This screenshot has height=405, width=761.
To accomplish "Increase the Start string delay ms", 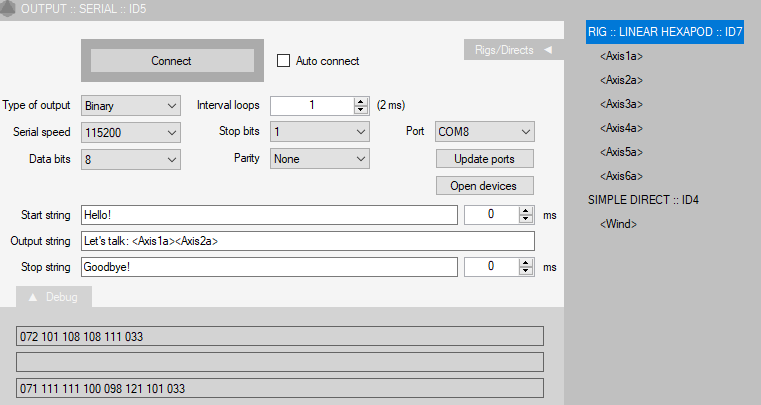I will (x=526, y=211).
